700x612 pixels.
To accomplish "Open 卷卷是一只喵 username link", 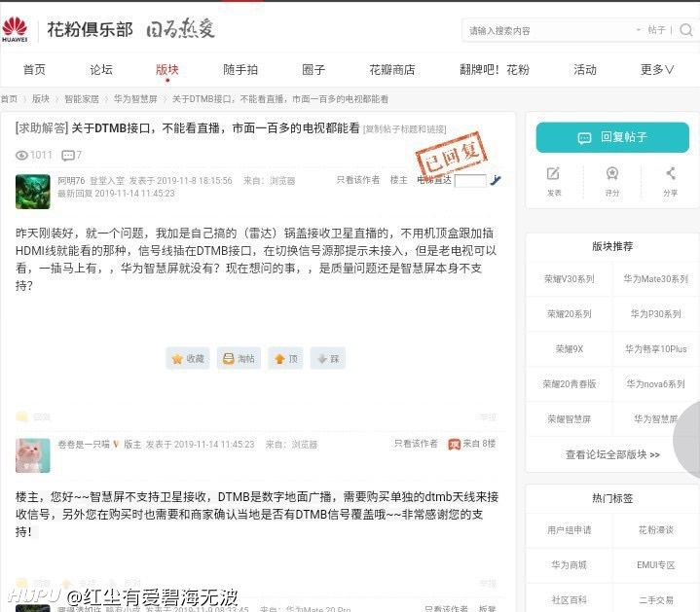I will coord(84,445).
